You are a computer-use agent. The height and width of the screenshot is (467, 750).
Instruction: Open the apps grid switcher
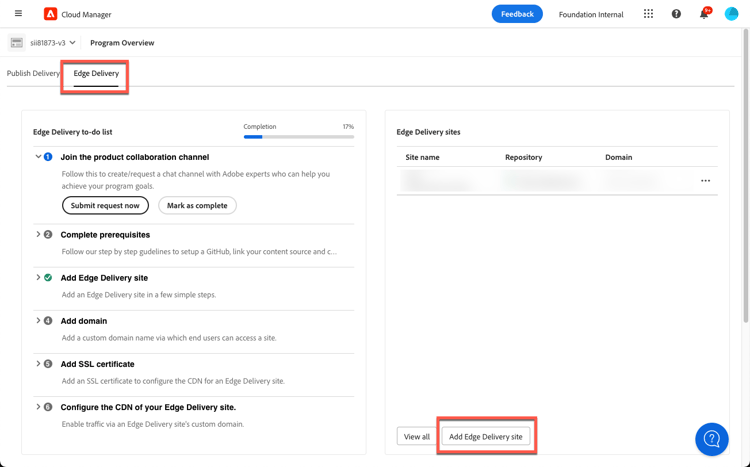(648, 14)
